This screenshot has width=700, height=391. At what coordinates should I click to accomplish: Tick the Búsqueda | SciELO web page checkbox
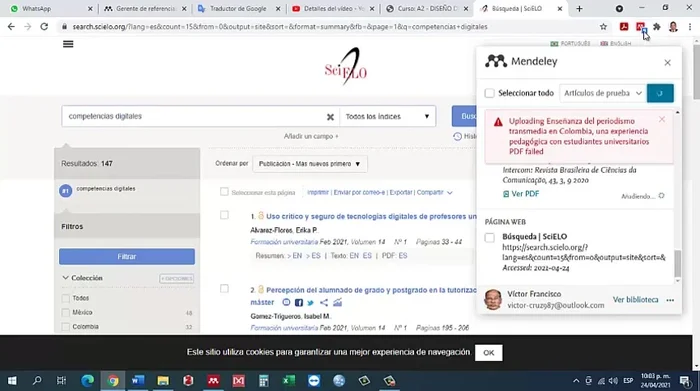click(489, 237)
